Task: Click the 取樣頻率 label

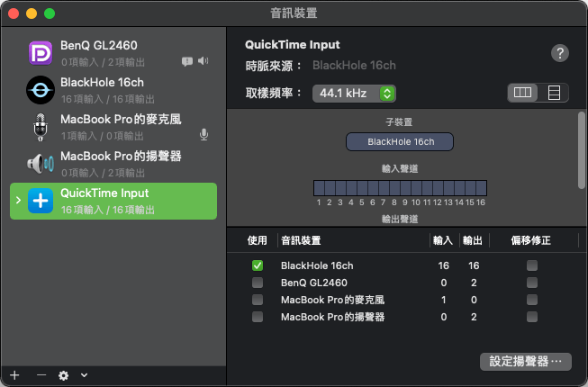Action: pos(274,93)
